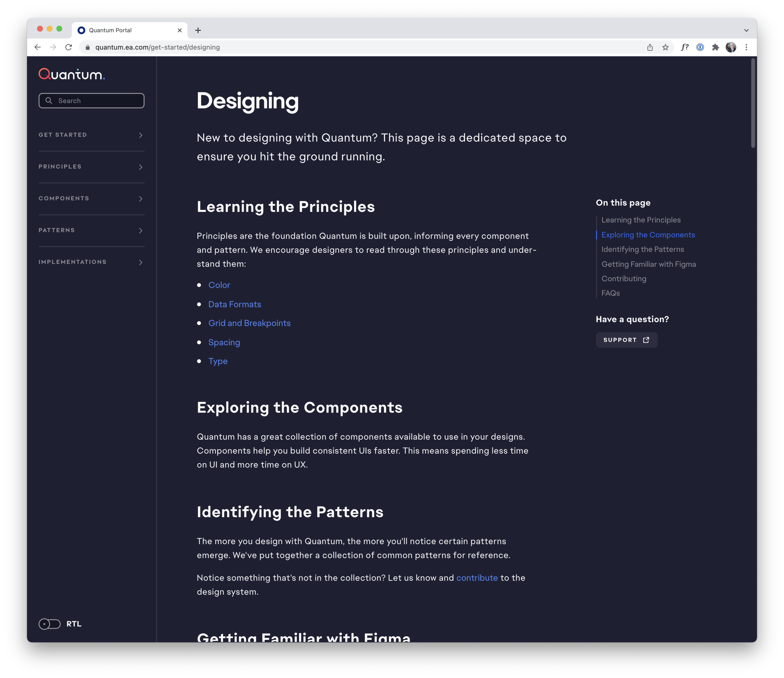Open the tab search dropdown arrow
784x678 pixels.
tap(746, 30)
